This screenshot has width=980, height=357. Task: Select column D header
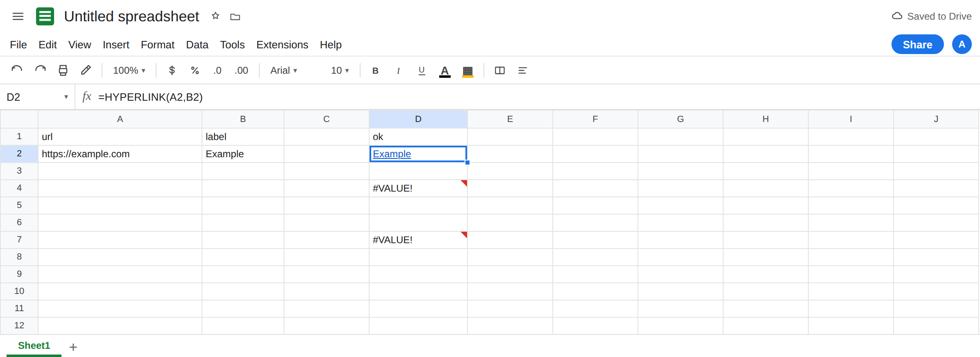418,119
